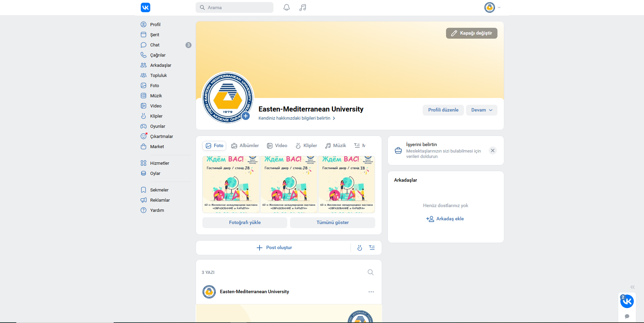Click the VK logo home icon

point(146,7)
